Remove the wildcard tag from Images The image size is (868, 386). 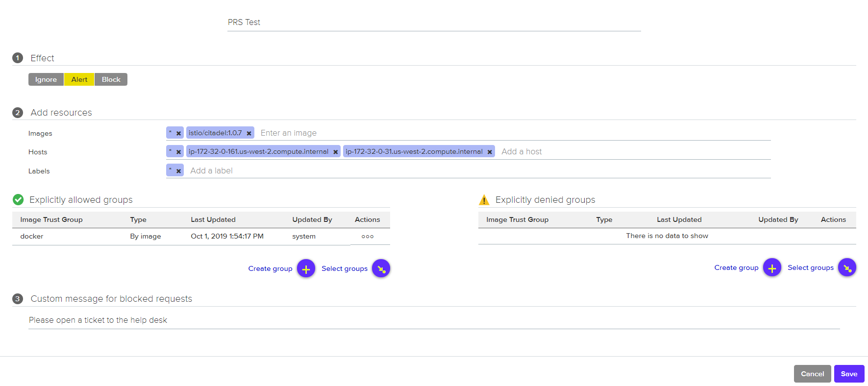coord(179,133)
